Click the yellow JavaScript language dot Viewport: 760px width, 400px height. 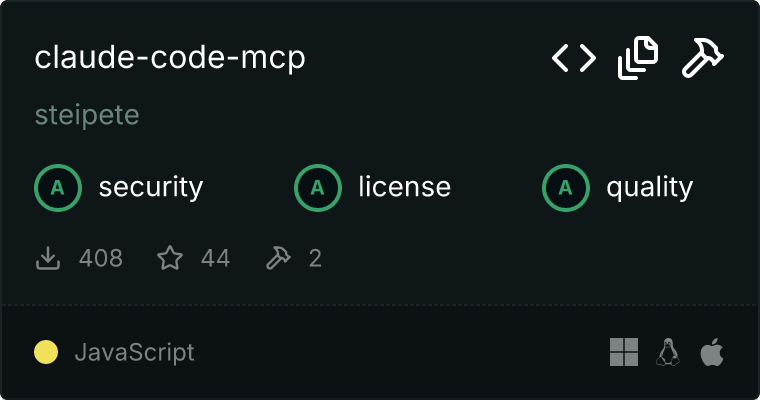click(x=46, y=352)
